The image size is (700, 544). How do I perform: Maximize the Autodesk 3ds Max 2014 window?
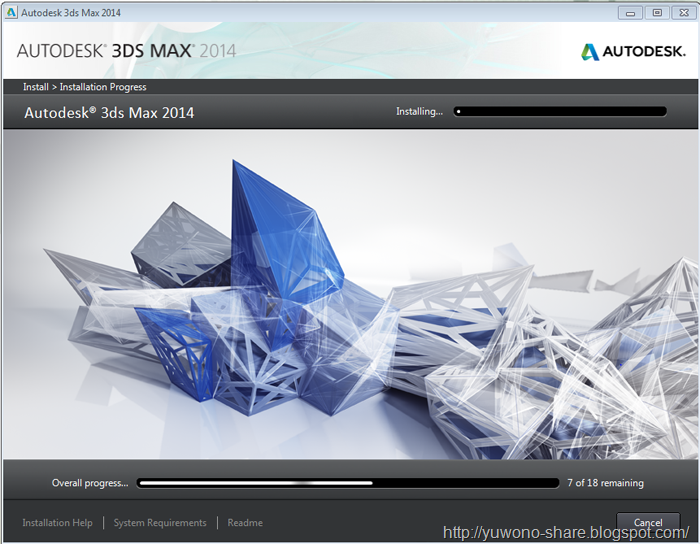click(657, 12)
